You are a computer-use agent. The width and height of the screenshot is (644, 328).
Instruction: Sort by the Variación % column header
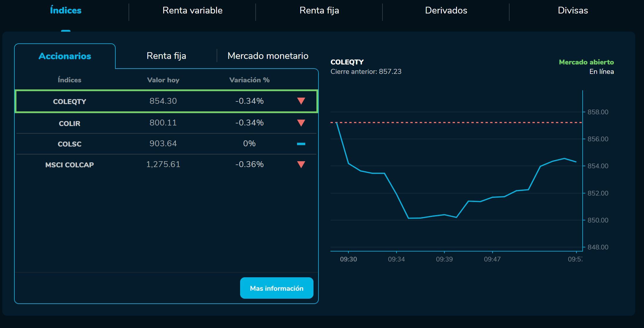[x=249, y=80]
